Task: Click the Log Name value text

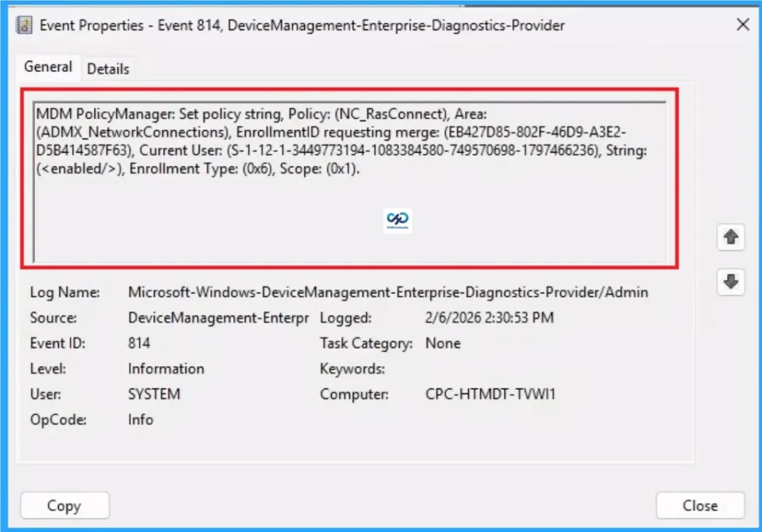Action: (387, 292)
